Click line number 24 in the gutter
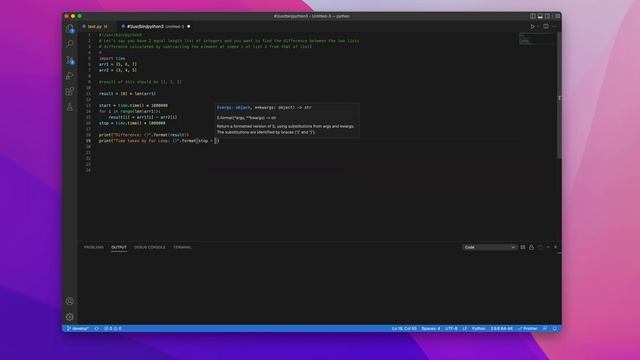 pos(88,170)
